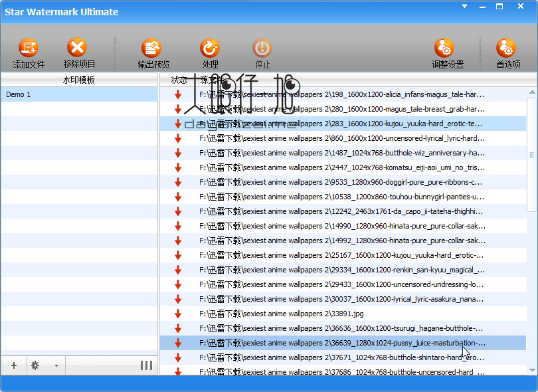Minimize the Star Watermark Ultimate window

click(482, 7)
